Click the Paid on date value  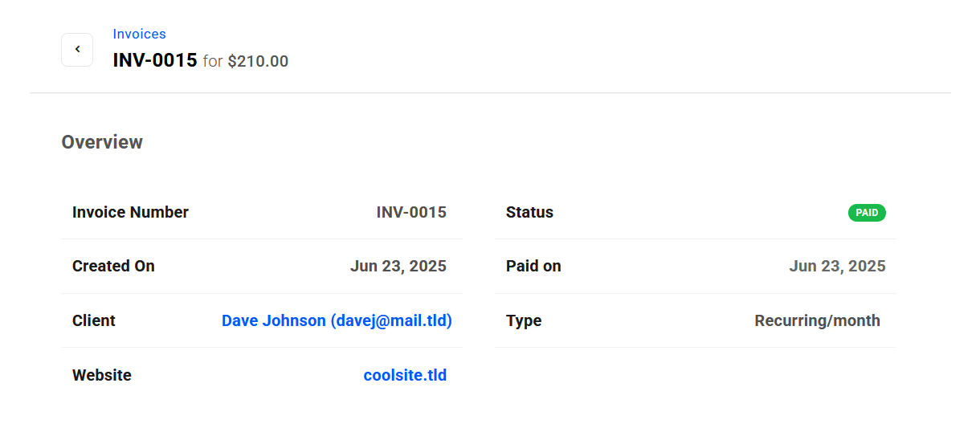(837, 266)
